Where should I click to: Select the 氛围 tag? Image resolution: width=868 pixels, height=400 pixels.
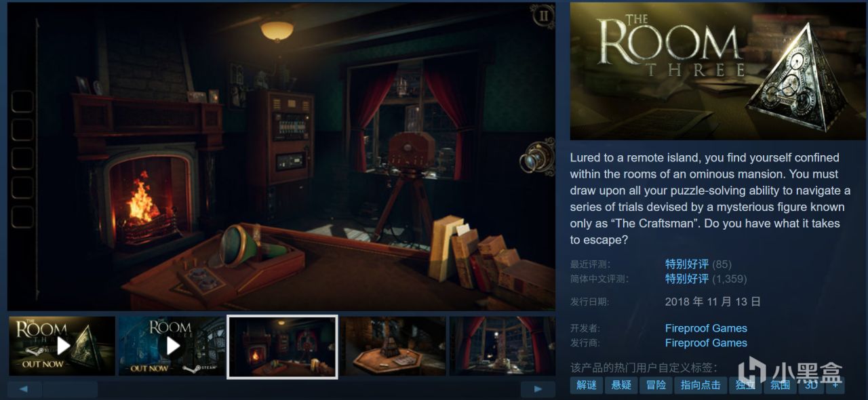(x=781, y=385)
